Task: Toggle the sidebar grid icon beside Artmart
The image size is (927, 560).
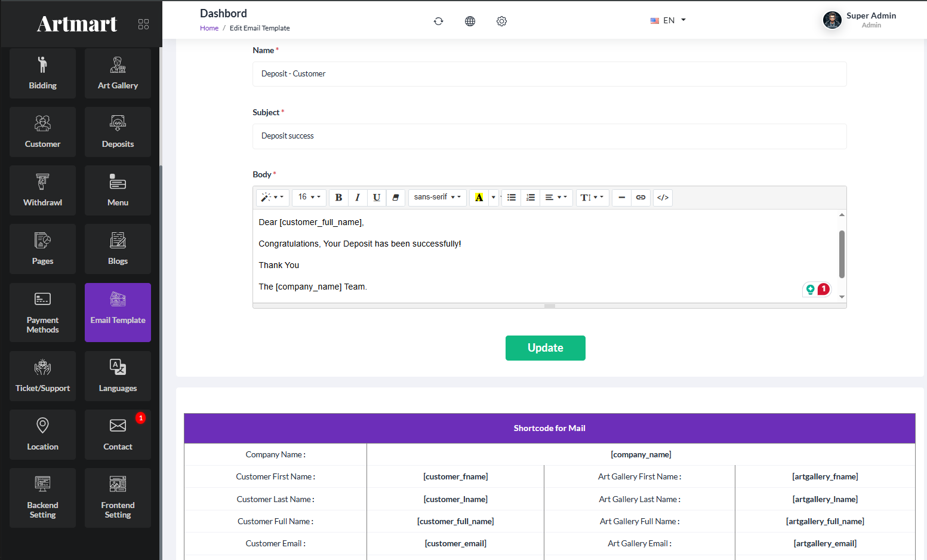Action: pos(143,24)
